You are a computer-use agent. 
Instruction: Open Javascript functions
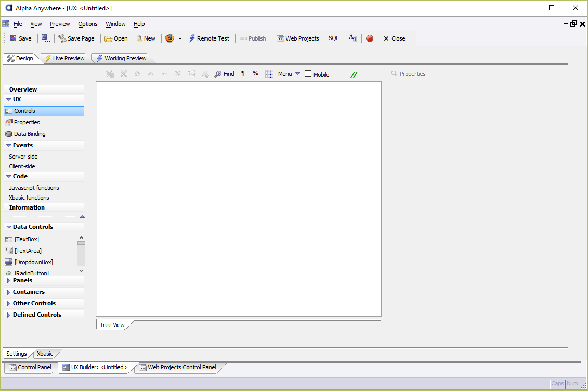[x=34, y=188]
